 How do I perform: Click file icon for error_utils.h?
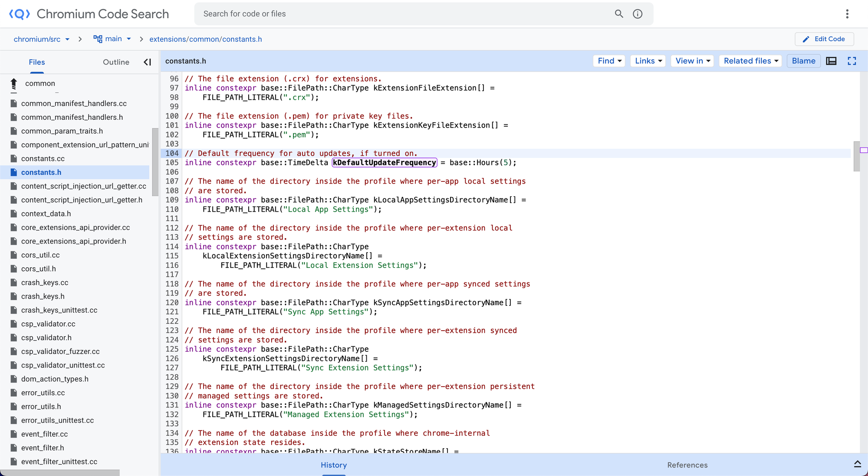(14, 407)
